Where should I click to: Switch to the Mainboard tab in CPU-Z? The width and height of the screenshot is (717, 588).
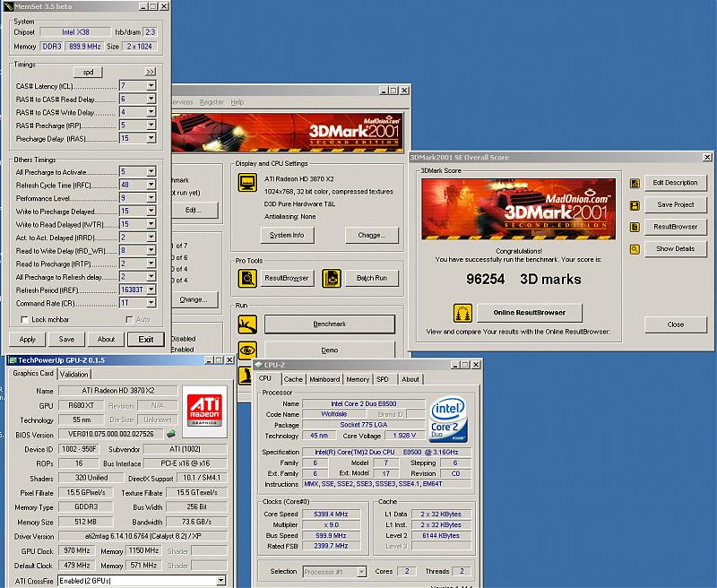pyautogui.click(x=324, y=379)
